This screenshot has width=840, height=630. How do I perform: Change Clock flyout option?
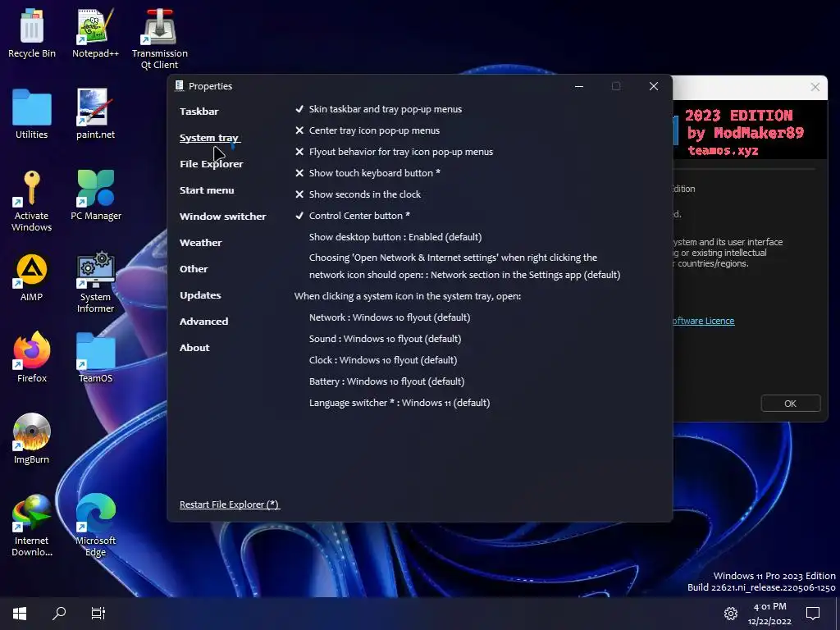coord(383,360)
